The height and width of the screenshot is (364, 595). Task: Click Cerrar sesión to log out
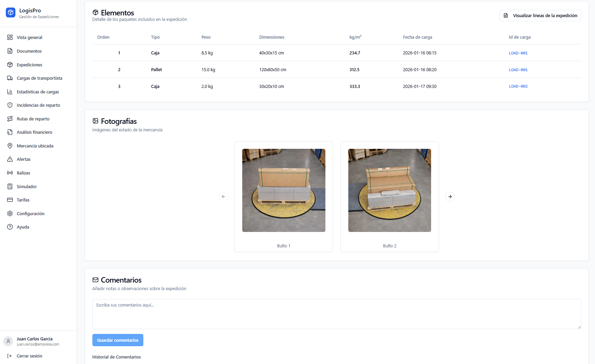click(29, 356)
